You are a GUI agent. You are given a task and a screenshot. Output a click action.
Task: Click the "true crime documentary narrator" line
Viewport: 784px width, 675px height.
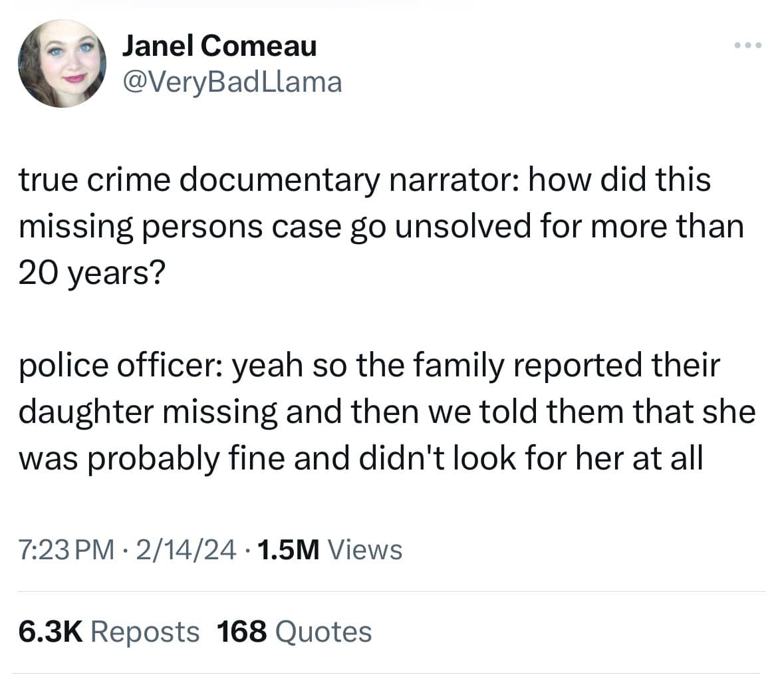(x=364, y=180)
